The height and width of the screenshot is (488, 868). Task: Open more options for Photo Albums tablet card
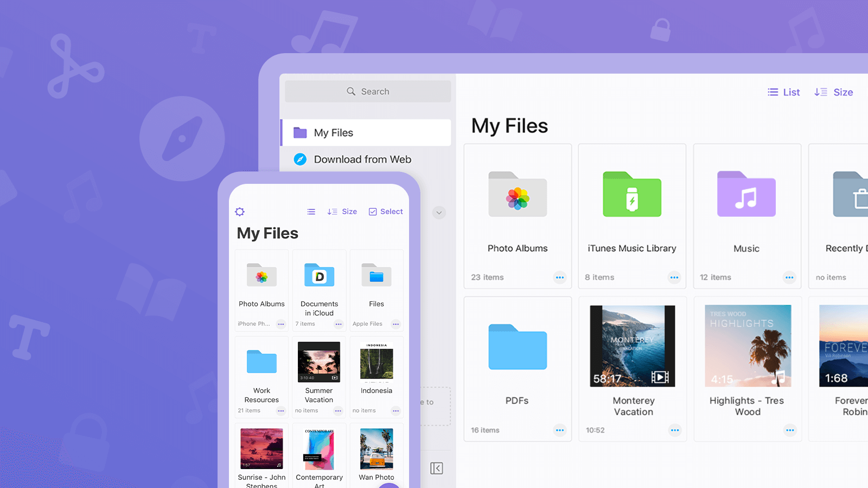tap(560, 278)
